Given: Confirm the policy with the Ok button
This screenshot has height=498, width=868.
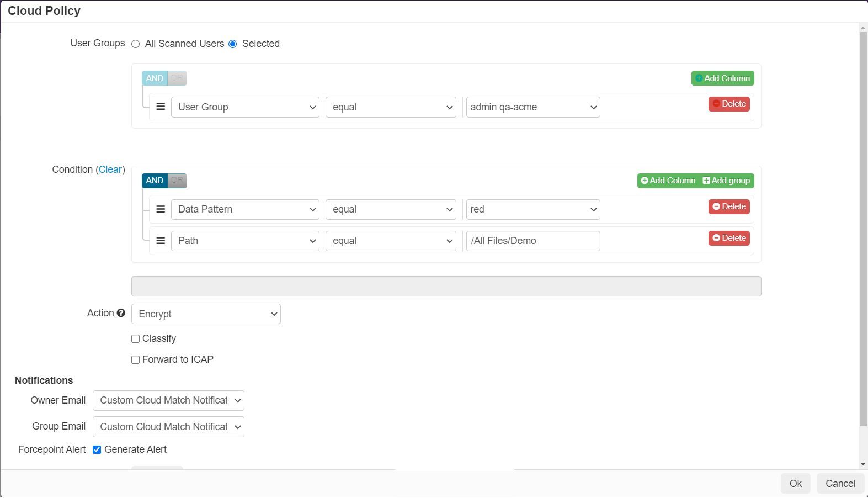Looking at the screenshot, I should point(795,484).
